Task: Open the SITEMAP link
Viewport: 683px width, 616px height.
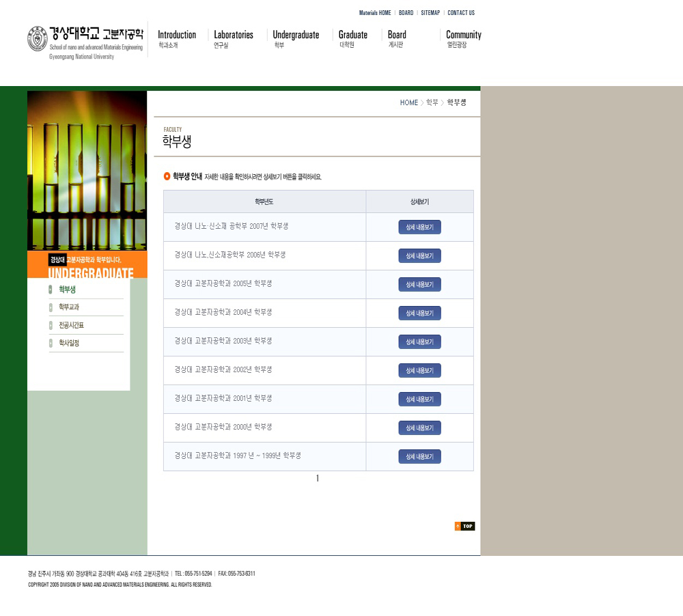Action: click(x=430, y=13)
